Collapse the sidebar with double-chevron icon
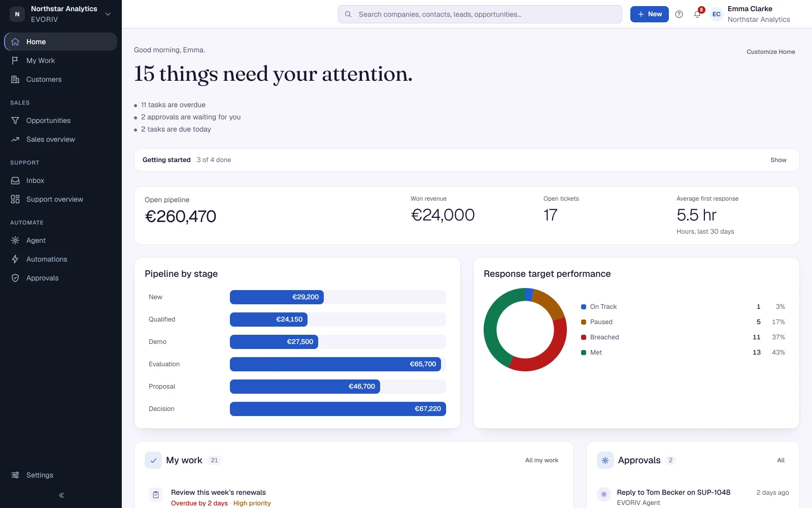 pos(61,495)
